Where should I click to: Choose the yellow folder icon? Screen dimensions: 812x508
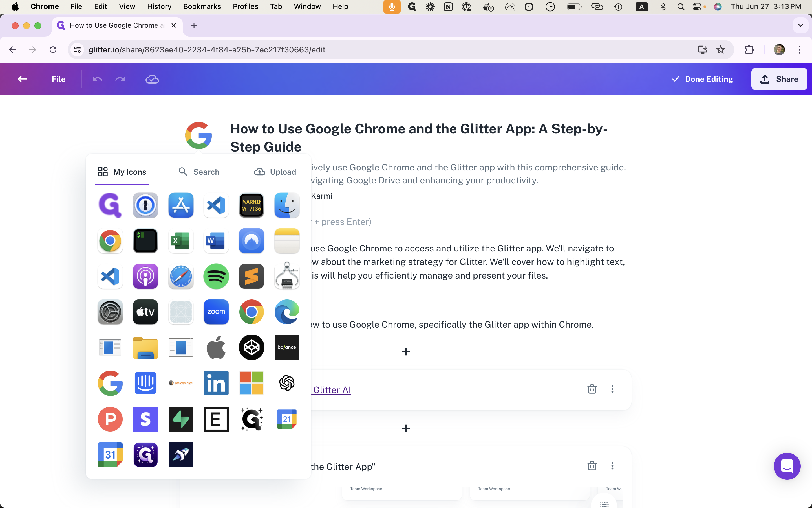(x=145, y=347)
